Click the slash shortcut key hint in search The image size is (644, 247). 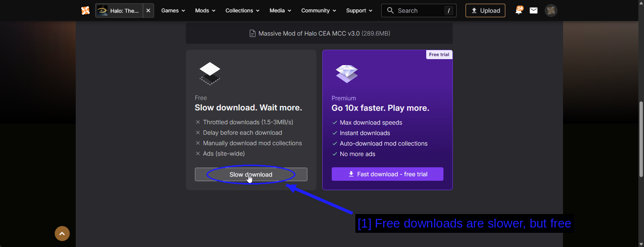click(449, 10)
